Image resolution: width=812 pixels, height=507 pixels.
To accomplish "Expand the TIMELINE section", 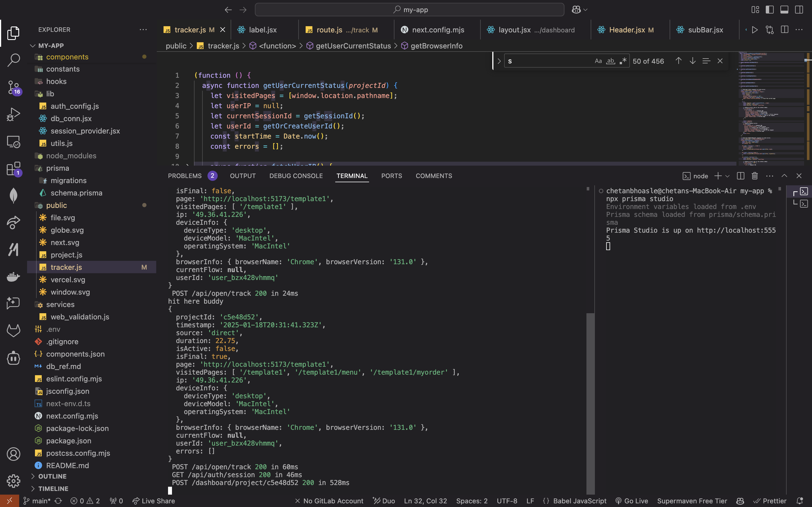I will coord(53,489).
